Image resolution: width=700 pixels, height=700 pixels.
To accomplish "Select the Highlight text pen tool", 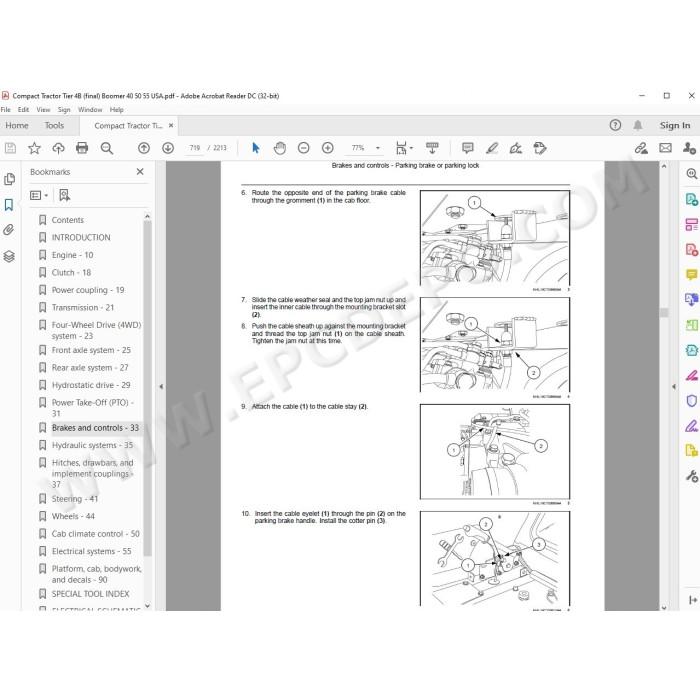I will point(492,148).
